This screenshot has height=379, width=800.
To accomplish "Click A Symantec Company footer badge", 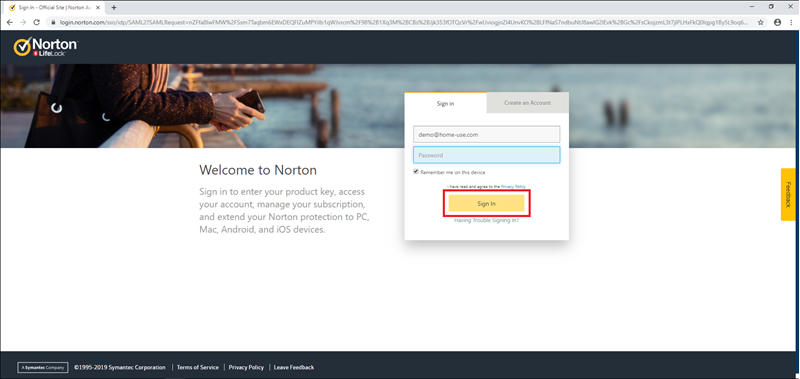I will point(43,367).
